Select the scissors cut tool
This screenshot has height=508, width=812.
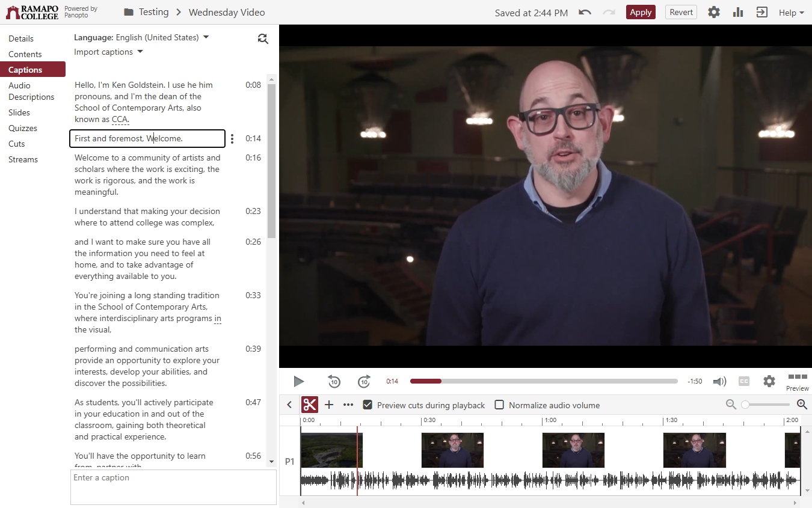(x=310, y=405)
